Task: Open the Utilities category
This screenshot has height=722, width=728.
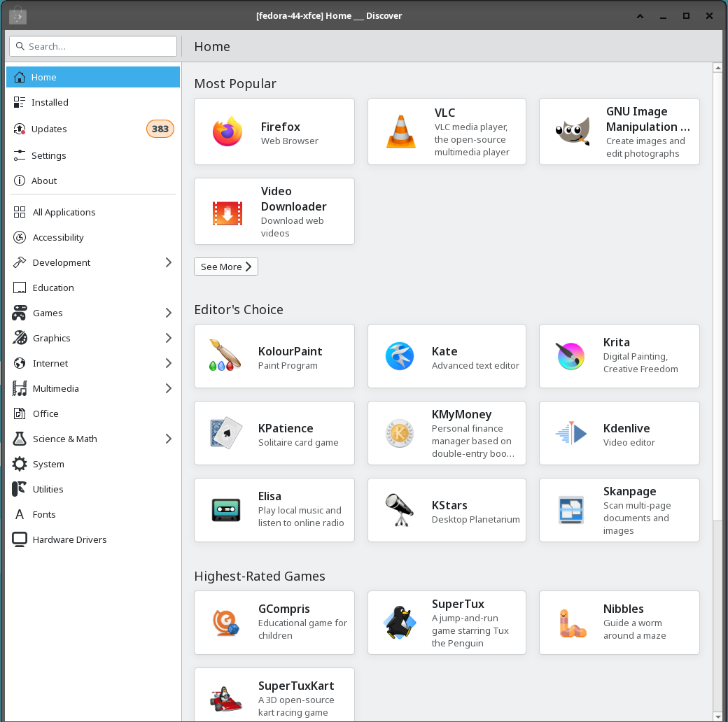Action: [93, 489]
